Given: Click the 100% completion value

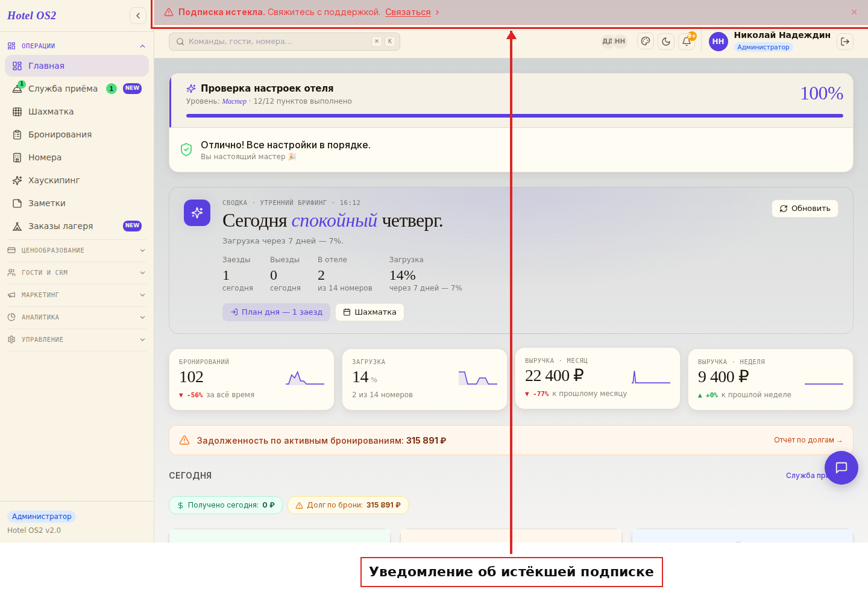Looking at the screenshot, I should (822, 93).
